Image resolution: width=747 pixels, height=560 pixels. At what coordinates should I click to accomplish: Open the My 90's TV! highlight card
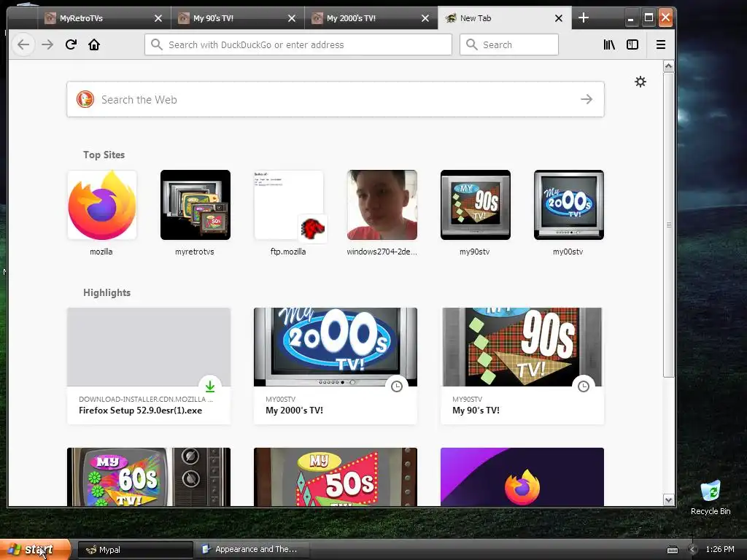(x=522, y=366)
